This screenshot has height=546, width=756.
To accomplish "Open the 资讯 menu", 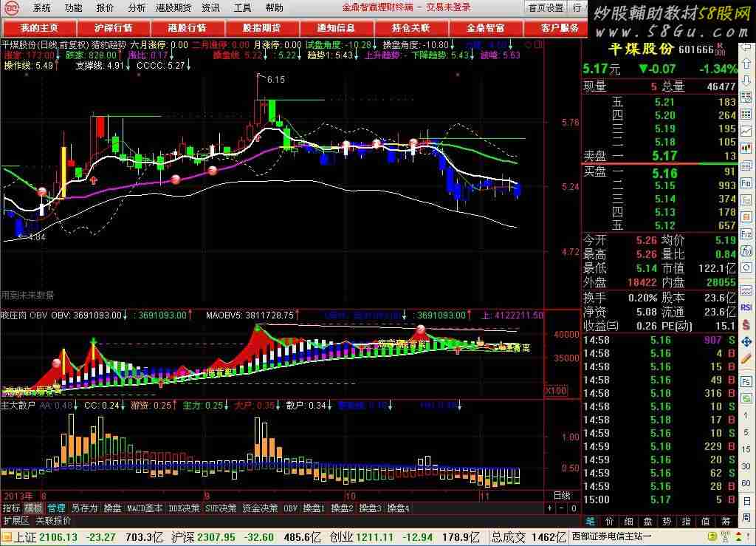I will point(210,7).
